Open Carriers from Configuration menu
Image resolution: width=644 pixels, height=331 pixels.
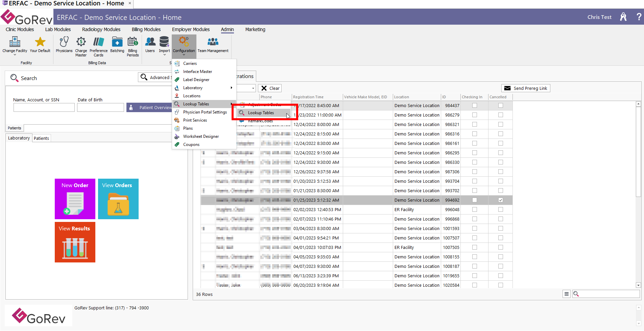(204, 63)
